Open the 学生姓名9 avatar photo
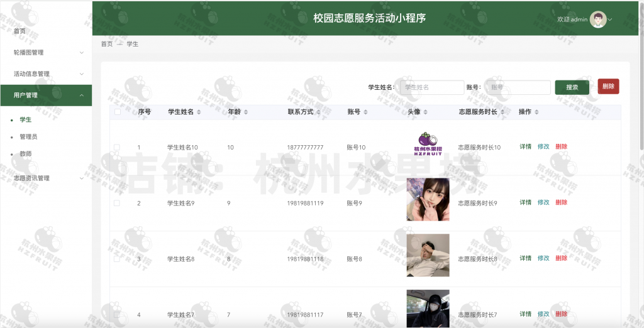This screenshot has height=328, width=644. [428, 200]
